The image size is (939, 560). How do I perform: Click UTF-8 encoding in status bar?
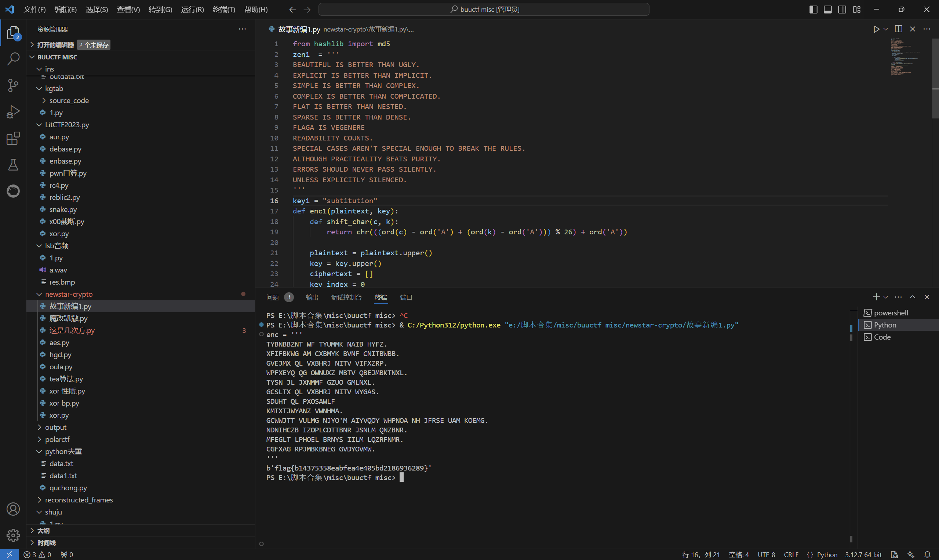pos(767,555)
